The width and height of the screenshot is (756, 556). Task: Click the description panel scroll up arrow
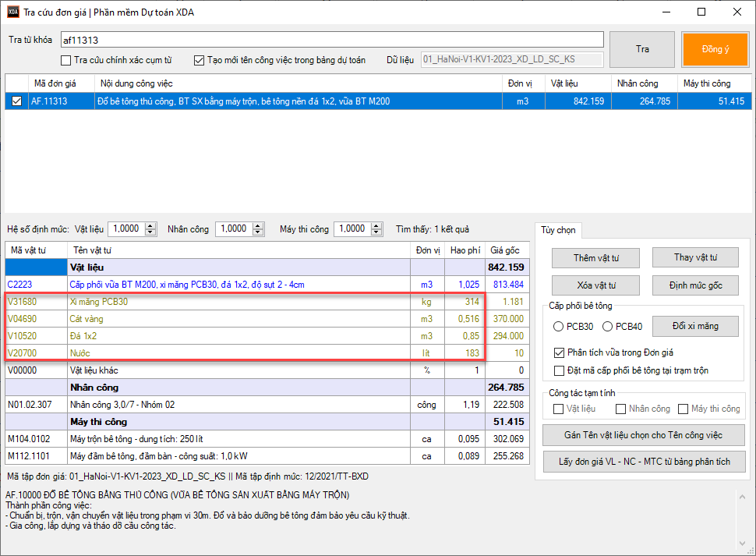pos(742,497)
